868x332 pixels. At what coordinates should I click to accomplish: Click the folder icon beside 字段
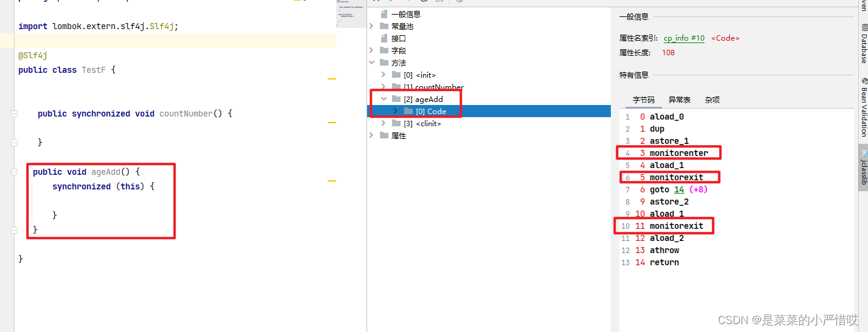pyautogui.click(x=384, y=50)
